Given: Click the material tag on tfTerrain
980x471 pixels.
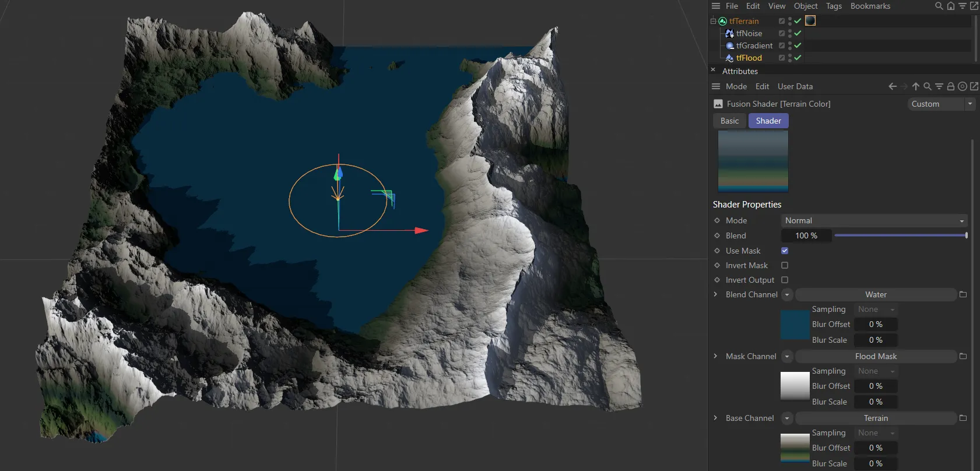Looking at the screenshot, I should 810,21.
